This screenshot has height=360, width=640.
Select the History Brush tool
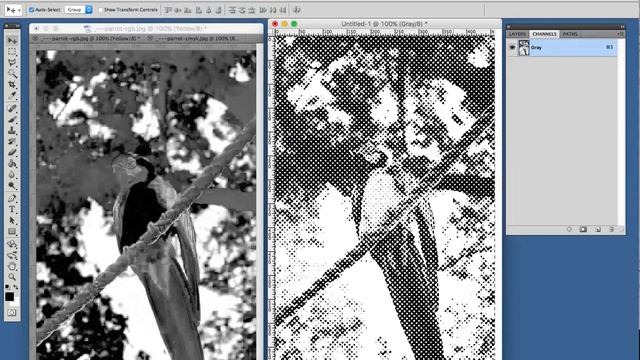12,142
